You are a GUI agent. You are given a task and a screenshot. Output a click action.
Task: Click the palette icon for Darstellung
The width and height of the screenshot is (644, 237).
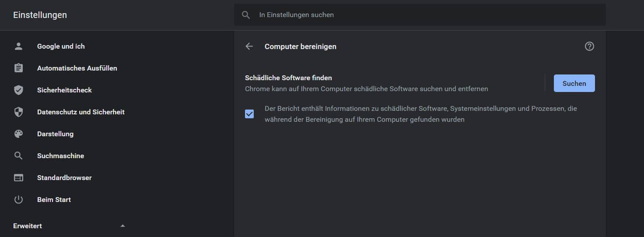click(x=18, y=134)
